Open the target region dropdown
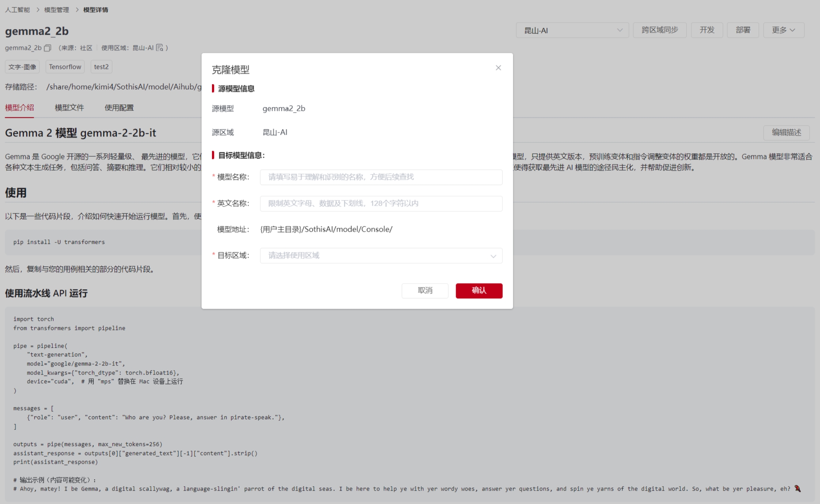 click(x=381, y=256)
